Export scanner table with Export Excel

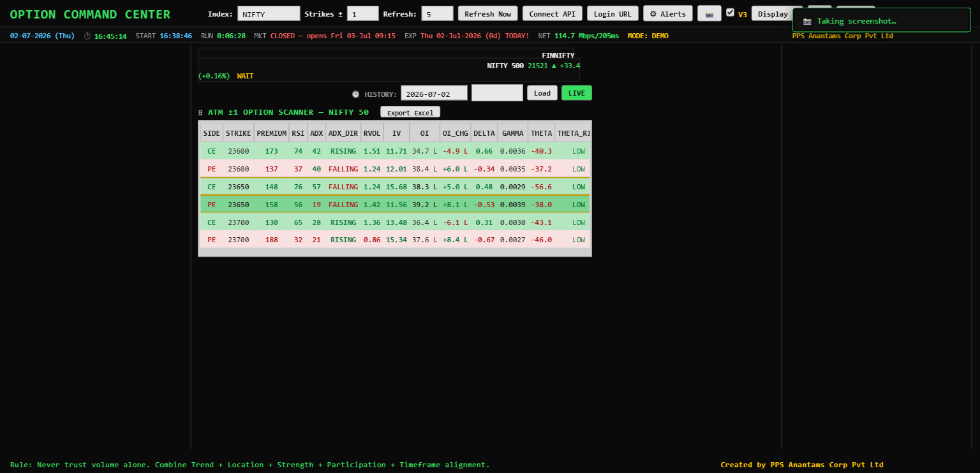pos(410,112)
